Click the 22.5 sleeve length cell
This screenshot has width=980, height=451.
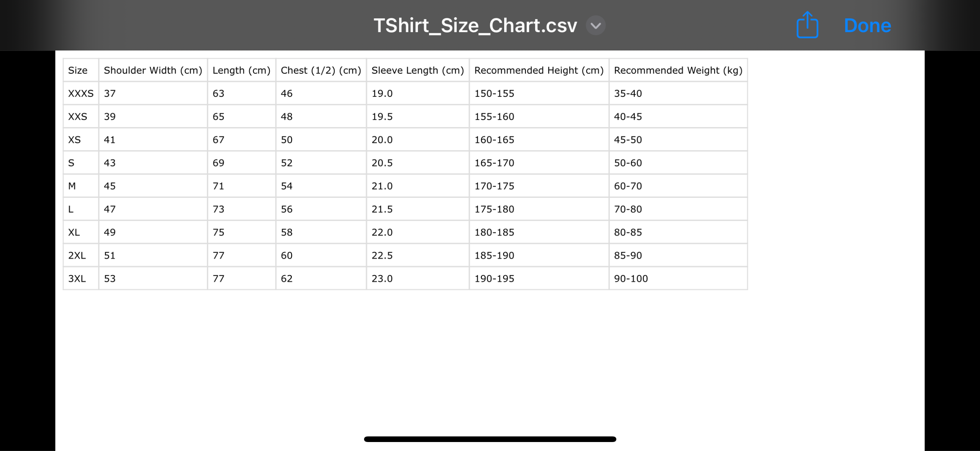tap(382, 255)
